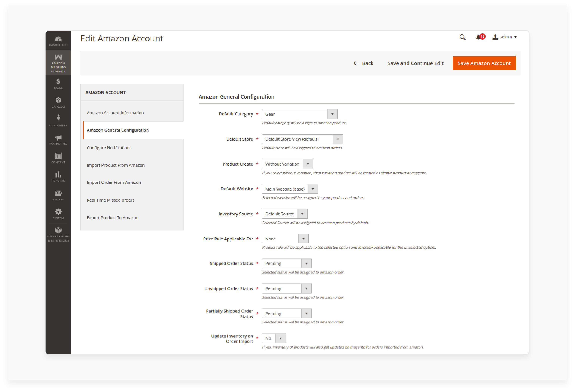Click the Unshipped Order Status label
The image size is (575, 392).
(228, 289)
